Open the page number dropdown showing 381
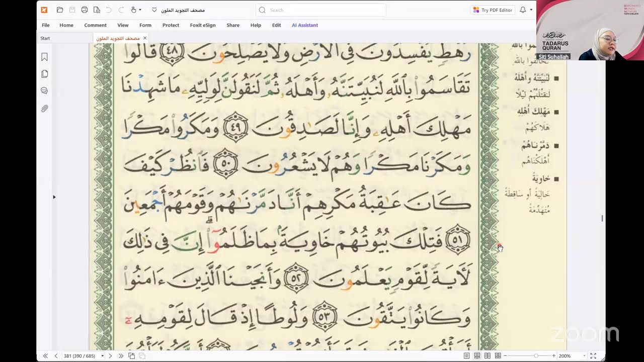The height and width of the screenshot is (362, 644). (103, 356)
